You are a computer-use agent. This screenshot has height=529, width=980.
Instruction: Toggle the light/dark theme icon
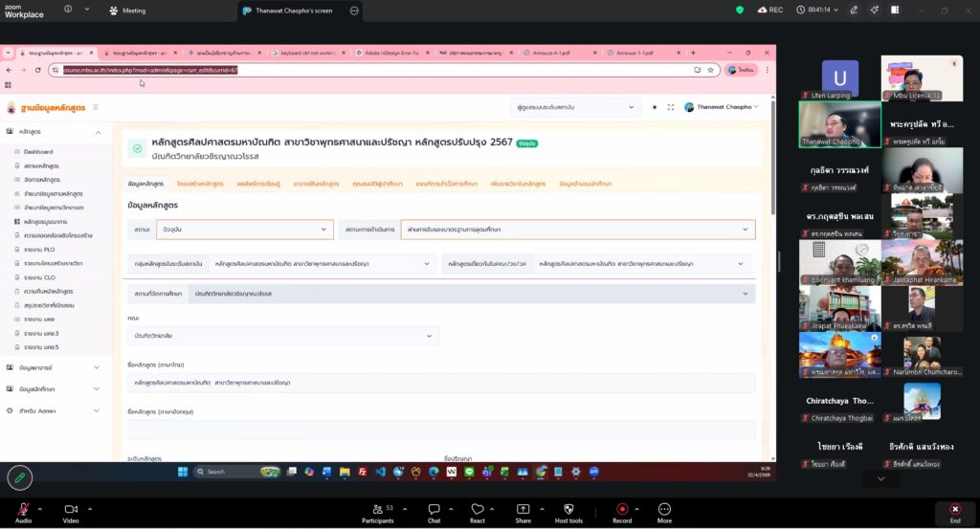point(655,107)
